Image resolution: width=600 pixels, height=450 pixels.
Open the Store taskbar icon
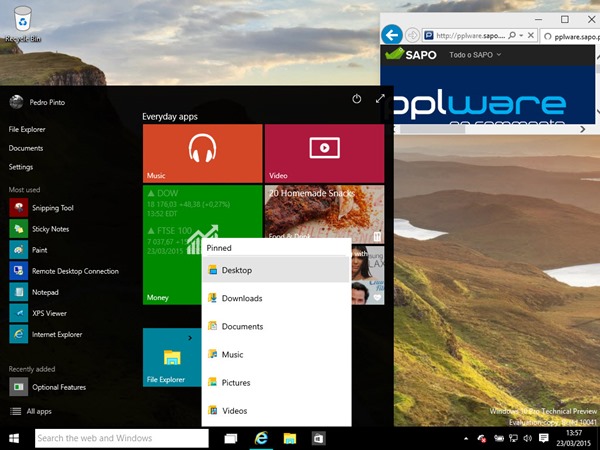pyautogui.click(x=318, y=439)
